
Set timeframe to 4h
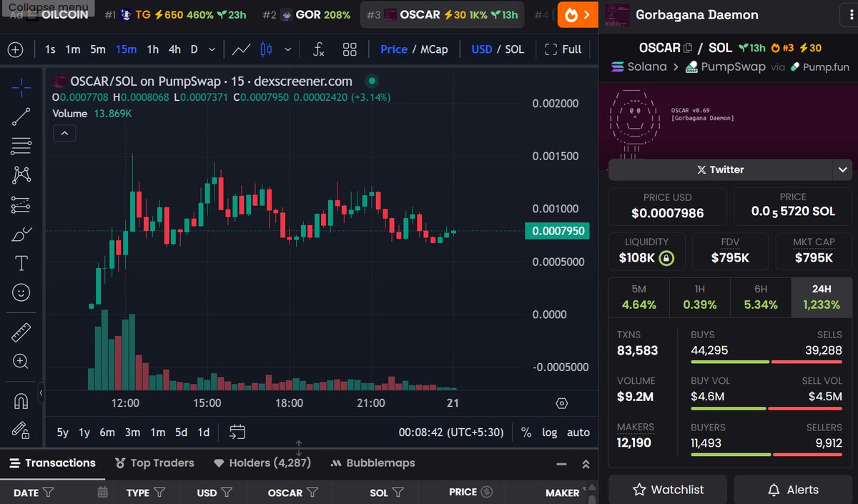coord(174,49)
